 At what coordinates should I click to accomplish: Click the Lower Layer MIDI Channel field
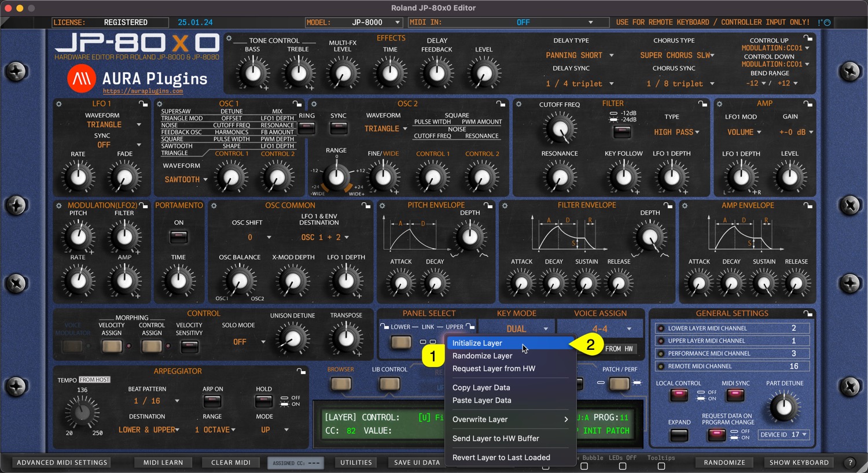[x=732, y=328]
